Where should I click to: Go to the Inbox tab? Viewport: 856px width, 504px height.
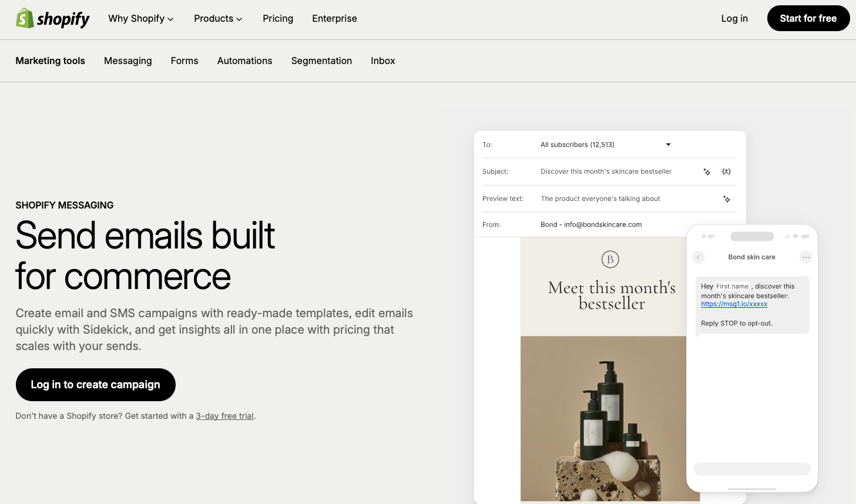pyautogui.click(x=383, y=61)
